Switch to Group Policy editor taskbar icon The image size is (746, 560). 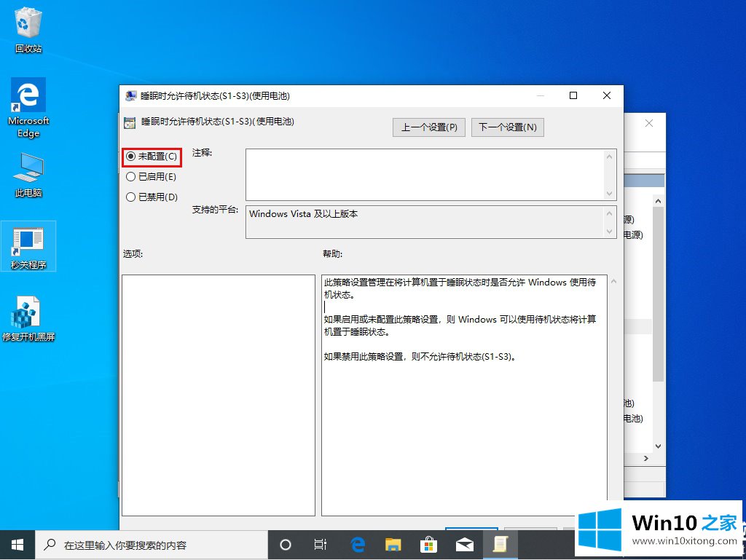[x=500, y=545]
